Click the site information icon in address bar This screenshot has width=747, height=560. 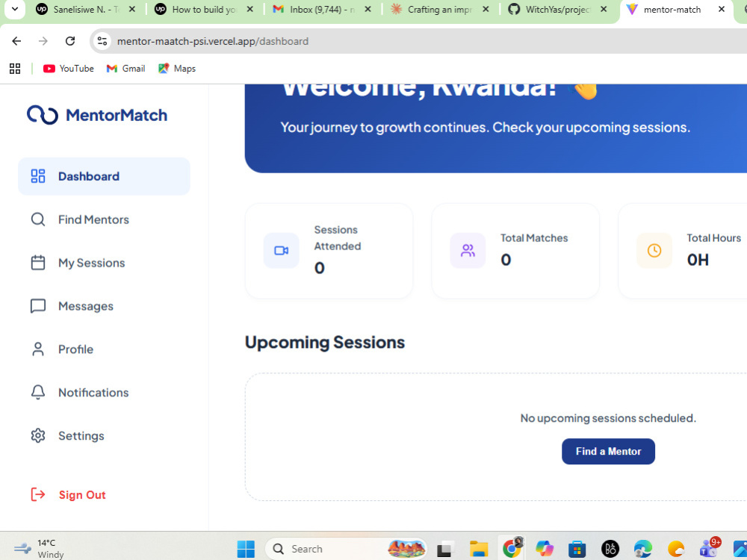(x=102, y=41)
